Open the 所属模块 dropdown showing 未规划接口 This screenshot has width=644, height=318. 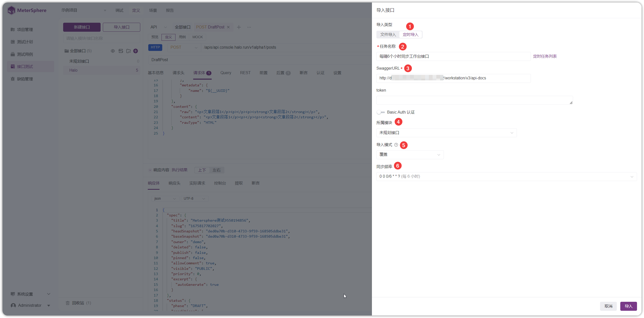click(447, 133)
